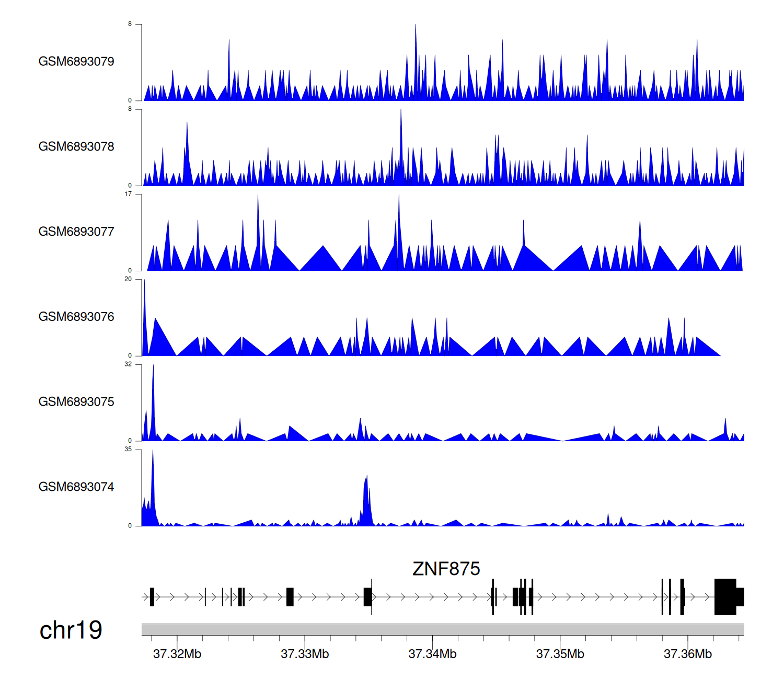Click the GSM6893075 track name
This screenshot has width=784, height=690.
pyautogui.click(x=76, y=402)
